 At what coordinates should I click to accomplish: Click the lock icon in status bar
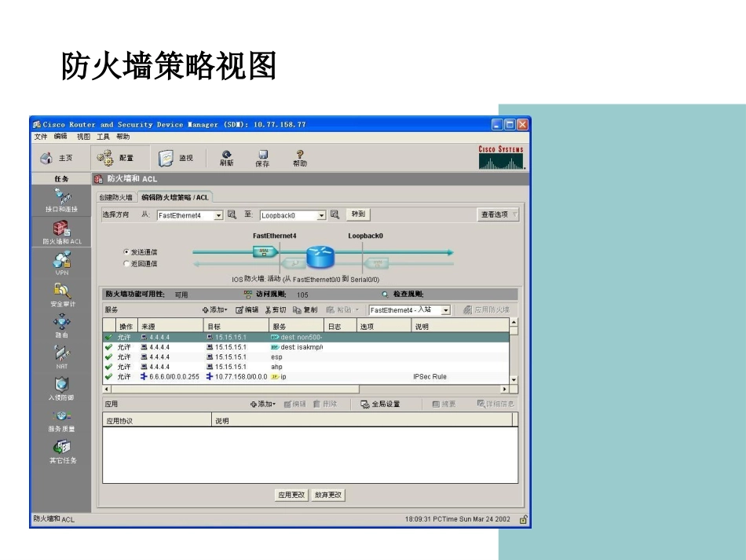click(523, 520)
